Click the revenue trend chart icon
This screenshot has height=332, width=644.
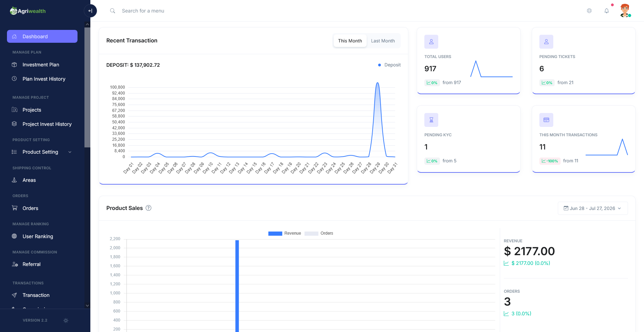(x=506, y=263)
